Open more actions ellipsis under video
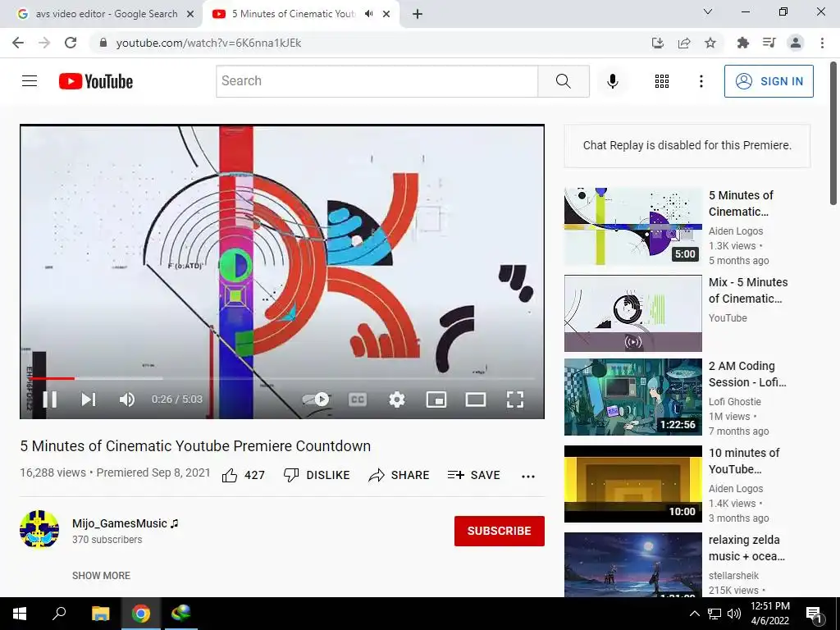 (x=528, y=477)
